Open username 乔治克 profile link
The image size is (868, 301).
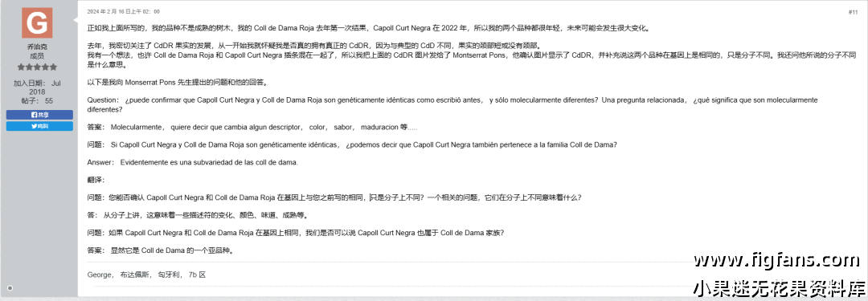(37, 47)
